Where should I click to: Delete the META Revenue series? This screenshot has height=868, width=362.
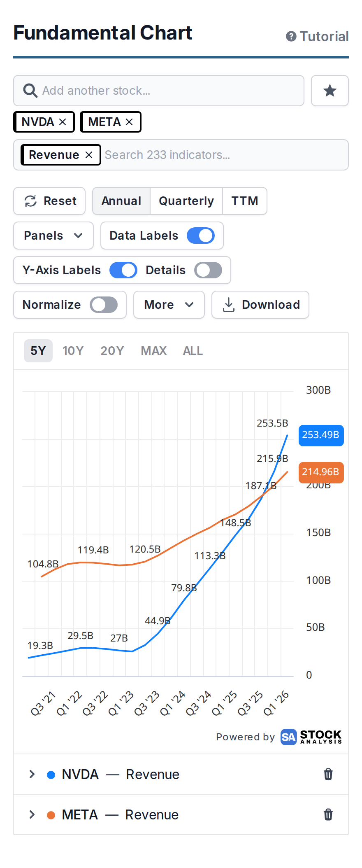tap(328, 814)
